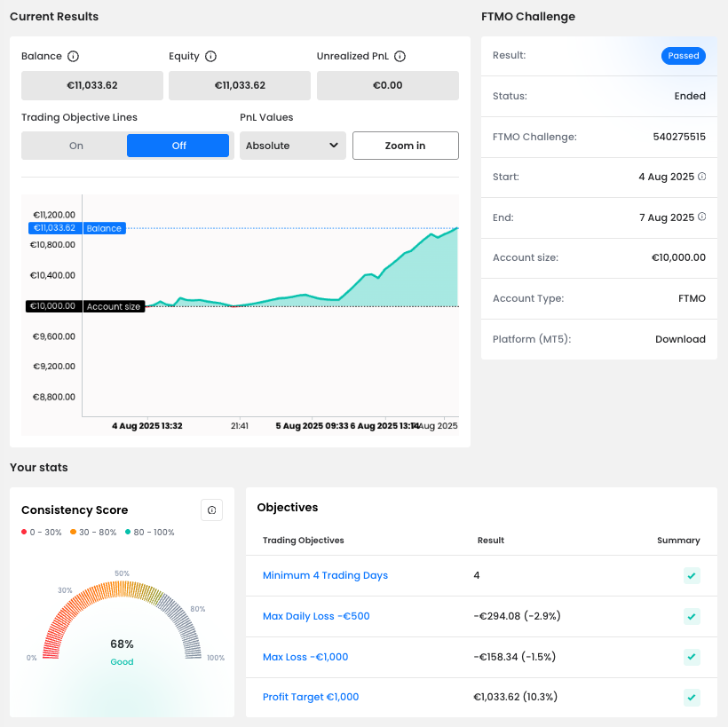Click the Balance info icon
Viewport: 728px width, 727px height.
click(x=73, y=56)
